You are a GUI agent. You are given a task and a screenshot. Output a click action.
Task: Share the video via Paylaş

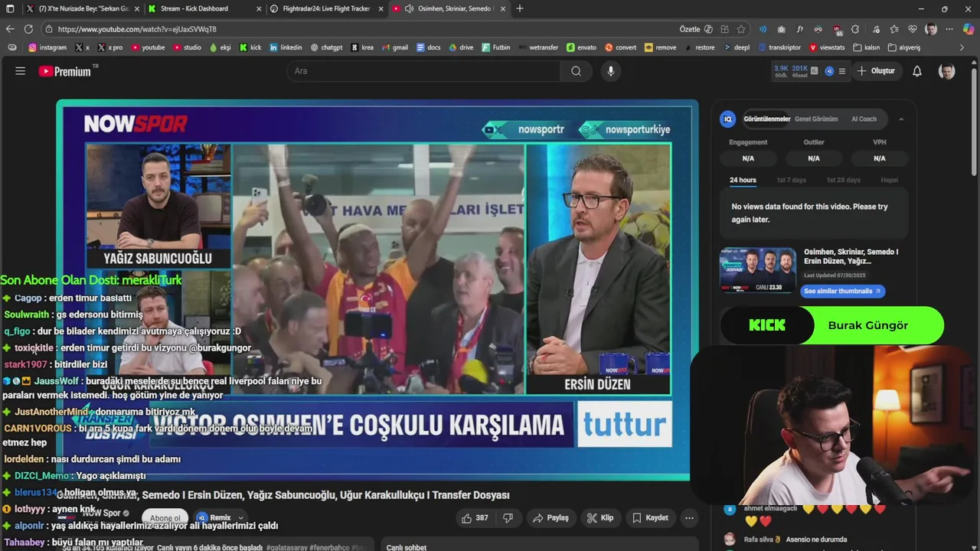[x=551, y=518]
